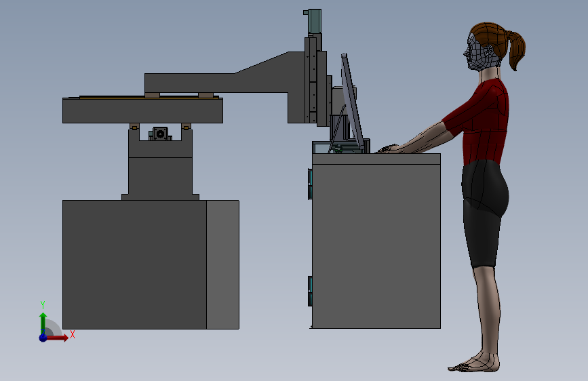Viewport: 588px width, 381px height.
Task: Select the lighter side panel of the machine base
Action: [x=222, y=264]
